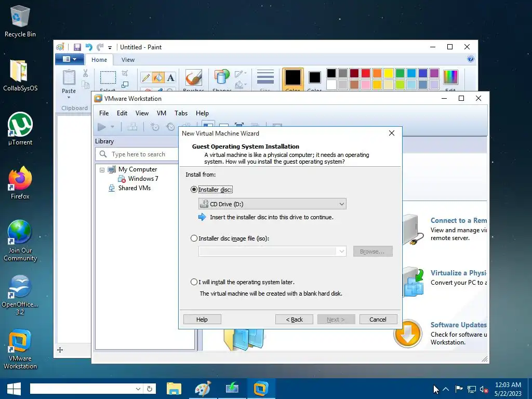This screenshot has width=532, height=399.
Task: Open the taskbar search box dropdown arrow
Action: coord(138,389)
